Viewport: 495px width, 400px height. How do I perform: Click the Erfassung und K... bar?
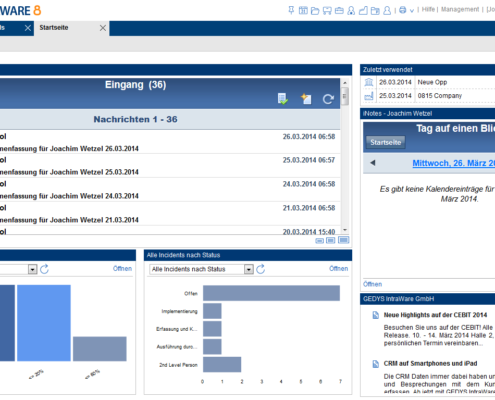pos(212,329)
